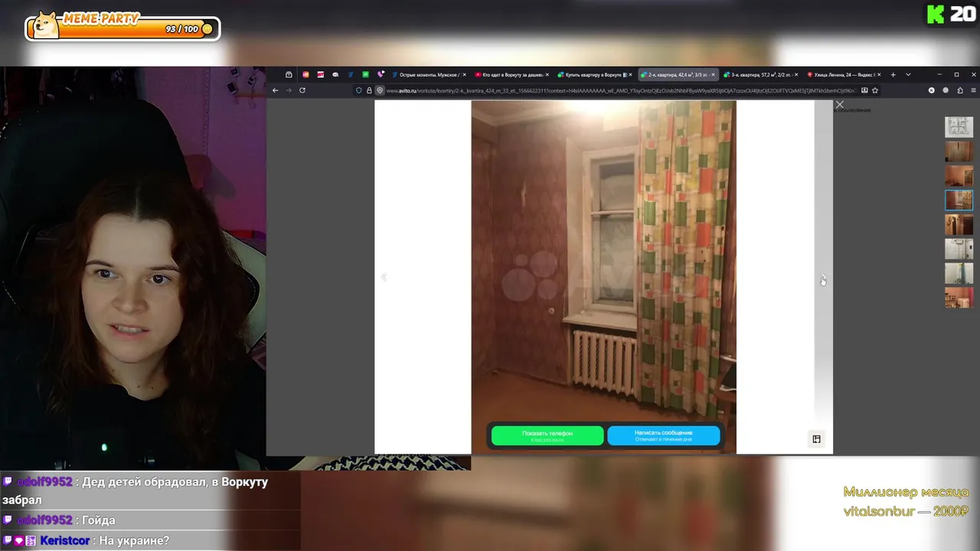Switch to 'Острые моменты. Мужское' browser tab
This screenshot has height=551, width=980.
click(428, 75)
